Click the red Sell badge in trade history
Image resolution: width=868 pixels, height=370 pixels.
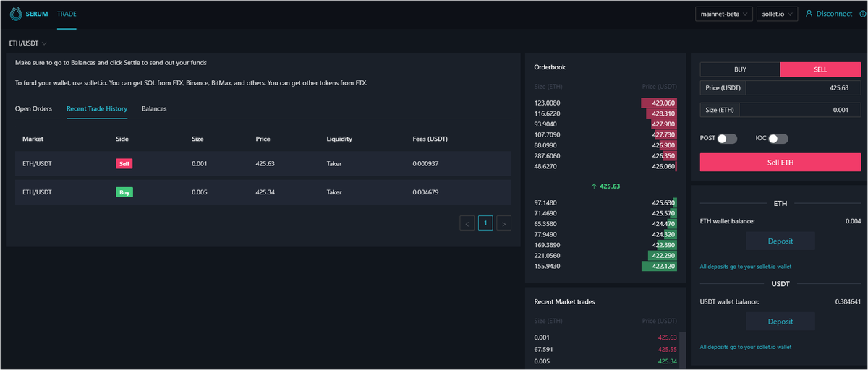point(124,163)
